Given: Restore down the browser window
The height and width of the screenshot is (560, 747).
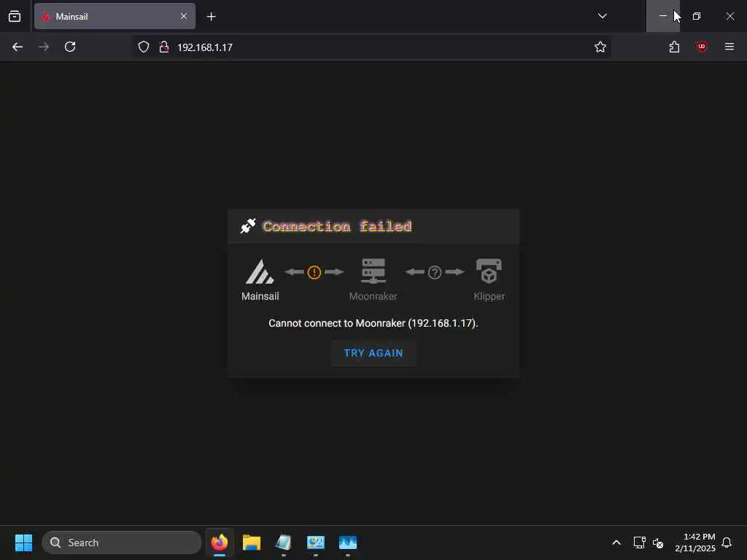Looking at the screenshot, I should tap(697, 16).
